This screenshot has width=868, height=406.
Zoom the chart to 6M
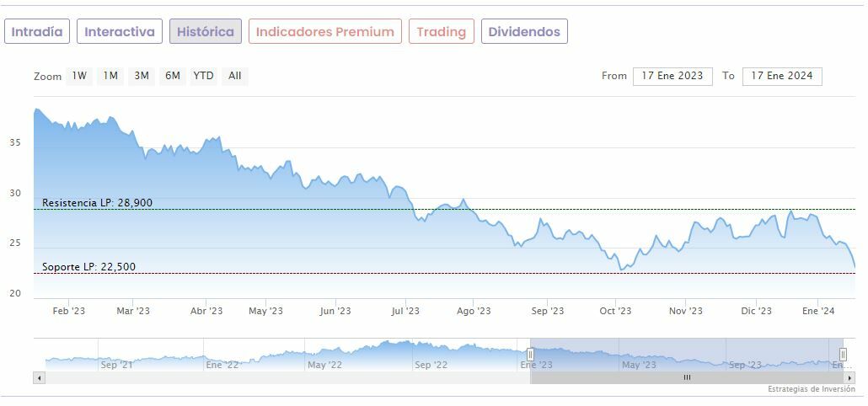173,76
